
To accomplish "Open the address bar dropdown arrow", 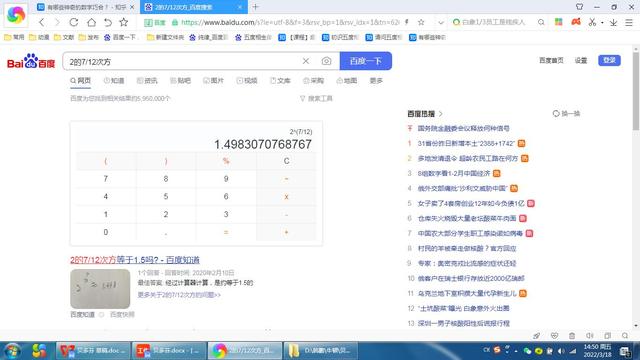I will 441,22.
